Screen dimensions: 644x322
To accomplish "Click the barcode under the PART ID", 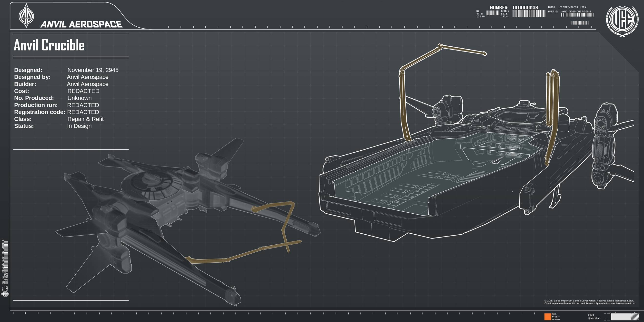I will click(577, 15).
